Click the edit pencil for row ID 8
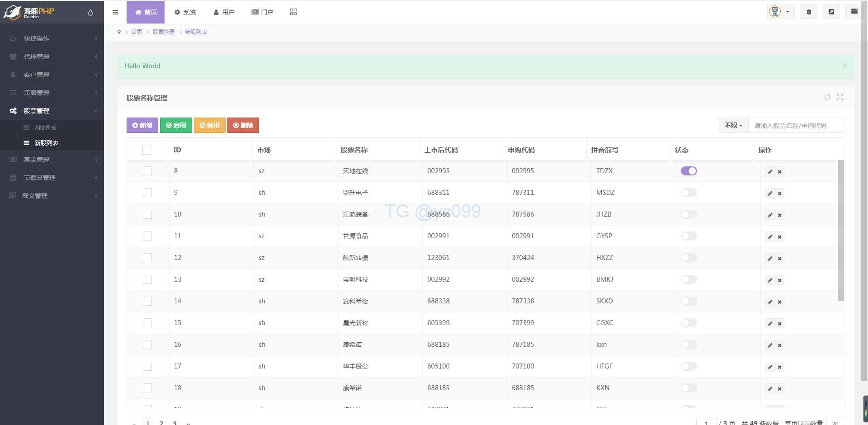The width and height of the screenshot is (868, 425). pos(770,172)
